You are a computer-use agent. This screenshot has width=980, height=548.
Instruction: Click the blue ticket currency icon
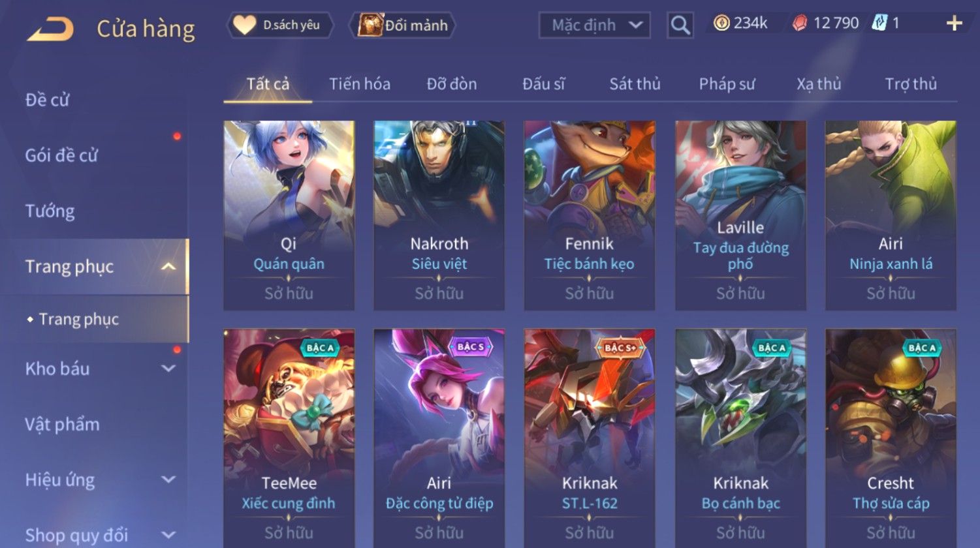(x=879, y=23)
